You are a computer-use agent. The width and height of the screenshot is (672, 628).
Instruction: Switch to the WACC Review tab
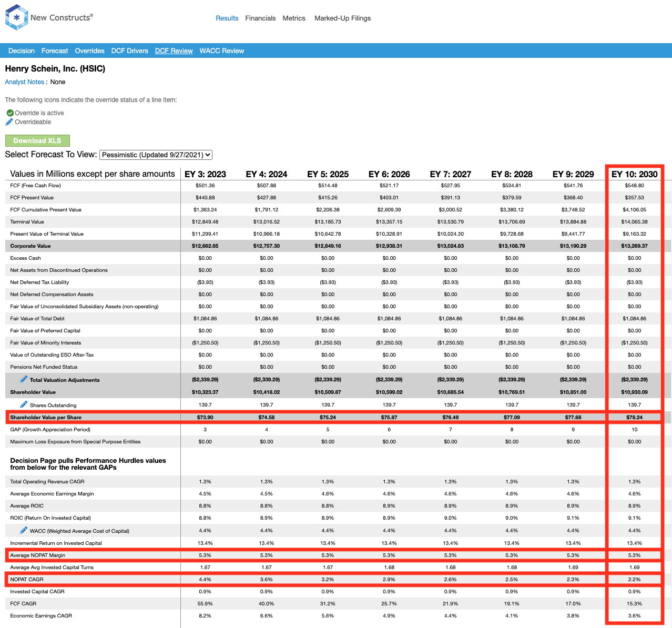pos(222,51)
